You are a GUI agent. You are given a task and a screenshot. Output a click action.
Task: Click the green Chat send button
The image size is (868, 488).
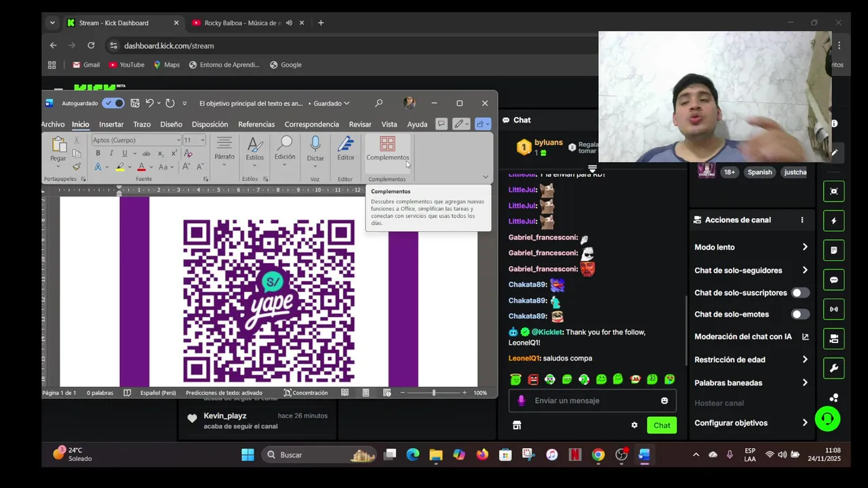click(x=662, y=425)
